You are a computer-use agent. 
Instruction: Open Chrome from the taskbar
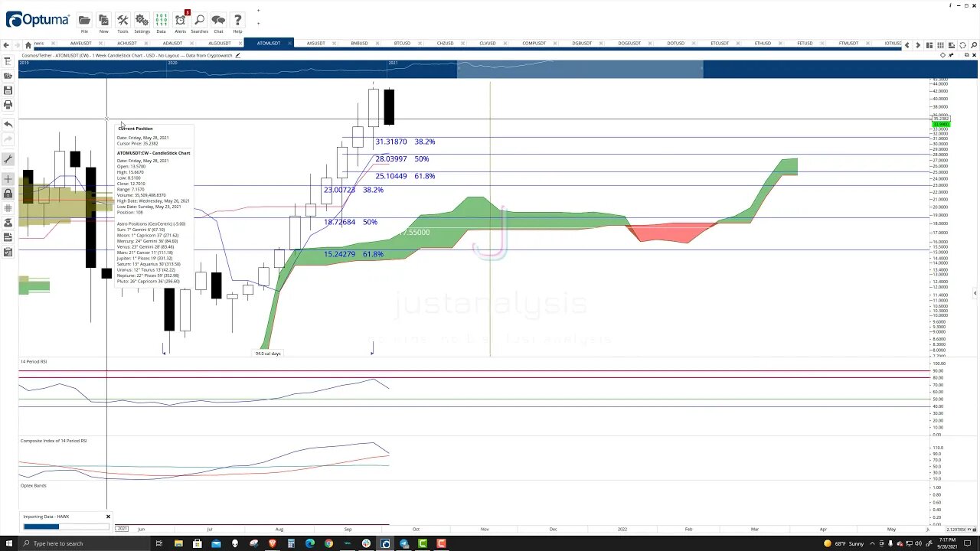pyautogui.click(x=328, y=543)
